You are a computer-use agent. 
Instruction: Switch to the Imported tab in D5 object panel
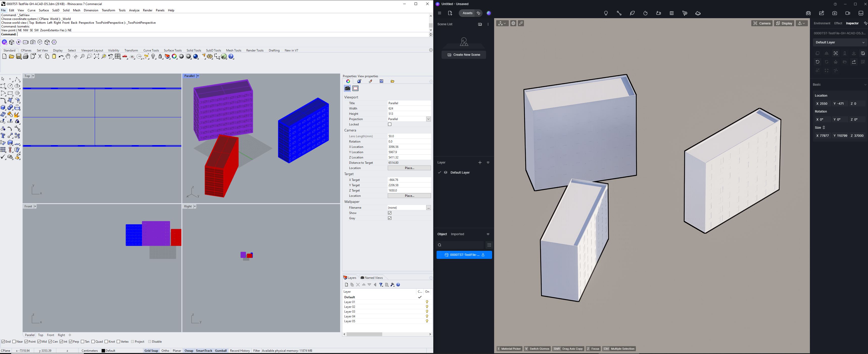coord(457,234)
